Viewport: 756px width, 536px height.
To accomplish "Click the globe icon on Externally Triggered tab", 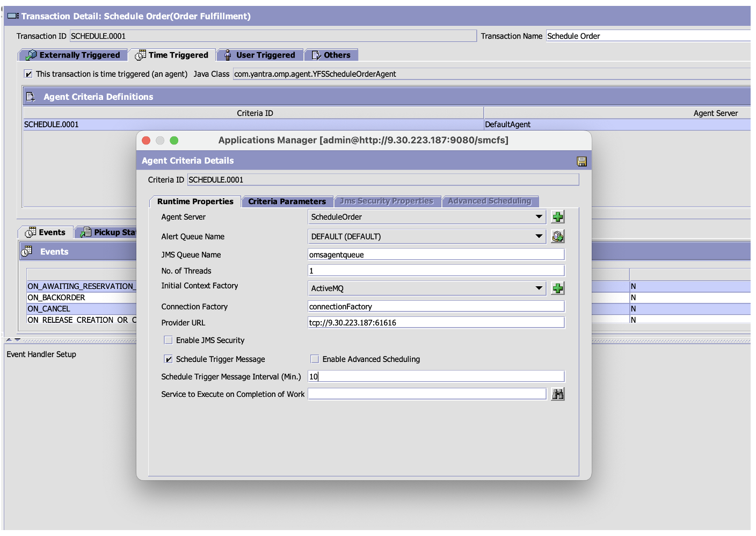I will (x=31, y=54).
